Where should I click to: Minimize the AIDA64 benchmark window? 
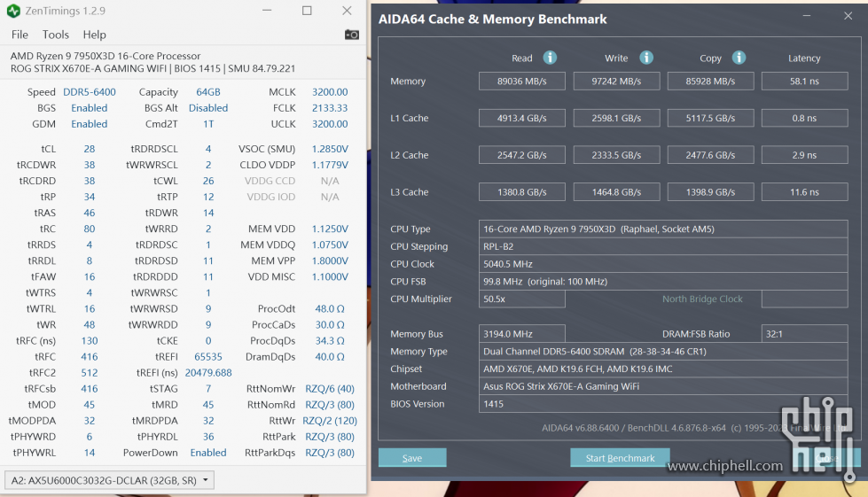[807, 16]
